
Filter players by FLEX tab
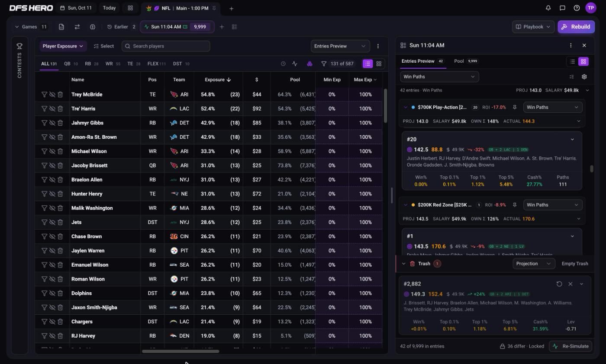[157, 64]
